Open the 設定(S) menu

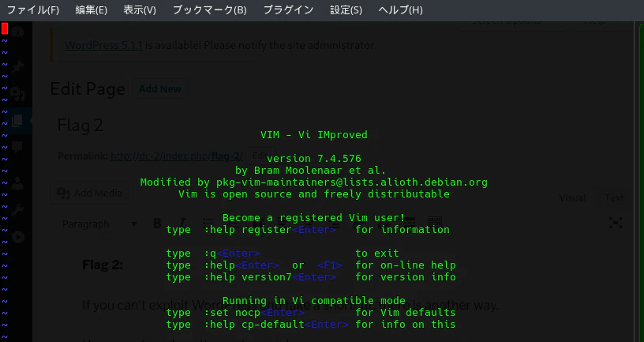click(346, 9)
